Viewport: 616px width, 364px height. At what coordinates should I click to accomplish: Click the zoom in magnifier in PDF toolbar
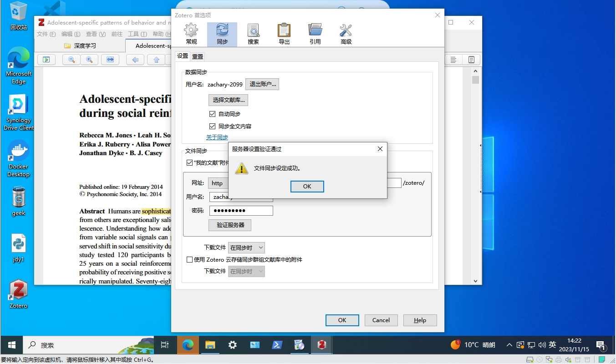pyautogui.click(x=89, y=60)
